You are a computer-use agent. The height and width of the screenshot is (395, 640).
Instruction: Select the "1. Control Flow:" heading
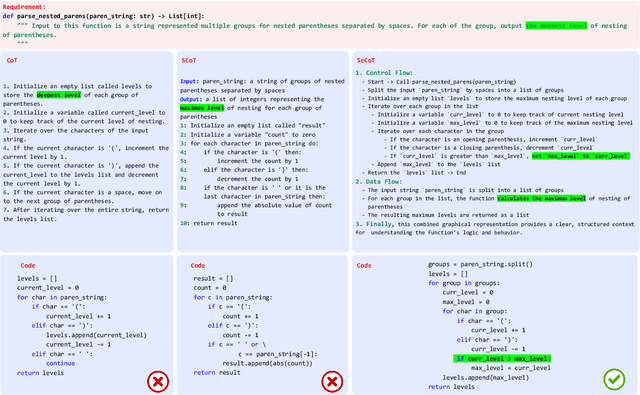click(x=384, y=73)
